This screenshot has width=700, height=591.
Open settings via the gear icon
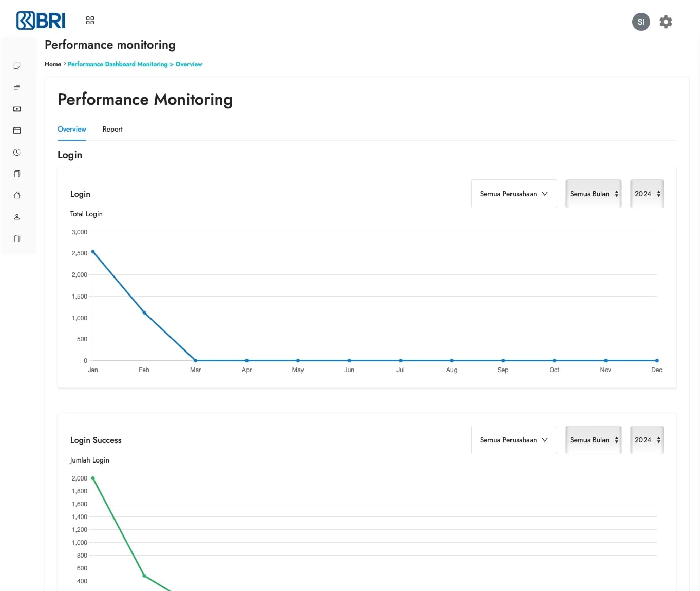tap(666, 22)
